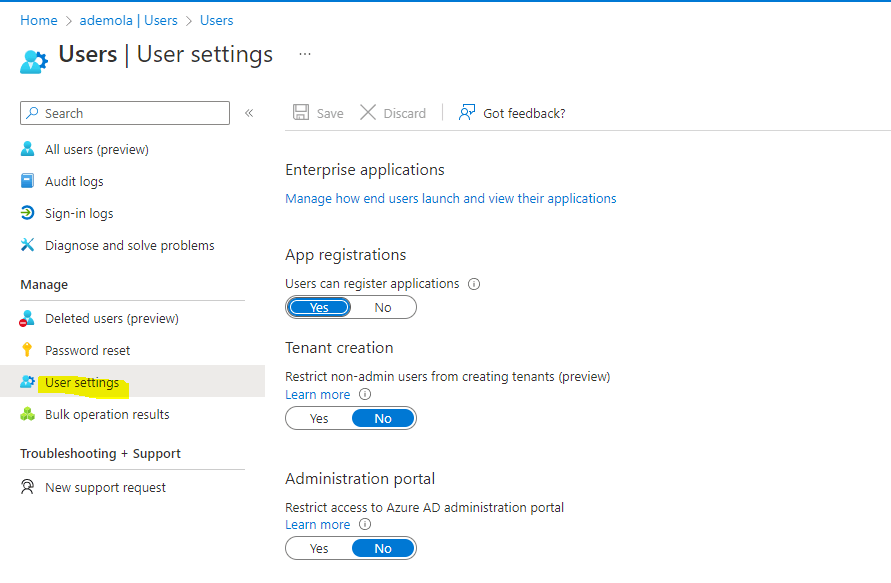Set Users can register applications to No
The height and width of the screenshot is (583, 891).
pos(383,307)
